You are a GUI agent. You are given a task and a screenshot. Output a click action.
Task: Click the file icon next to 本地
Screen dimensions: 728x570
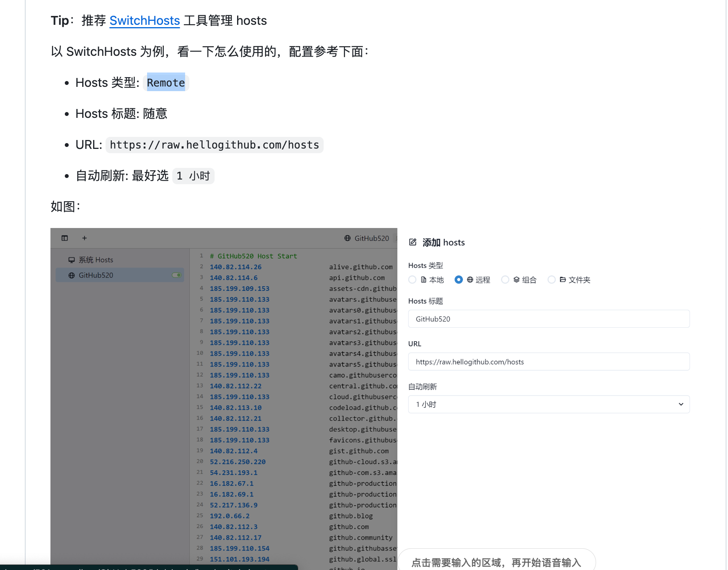pyautogui.click(x=424, y=280)
